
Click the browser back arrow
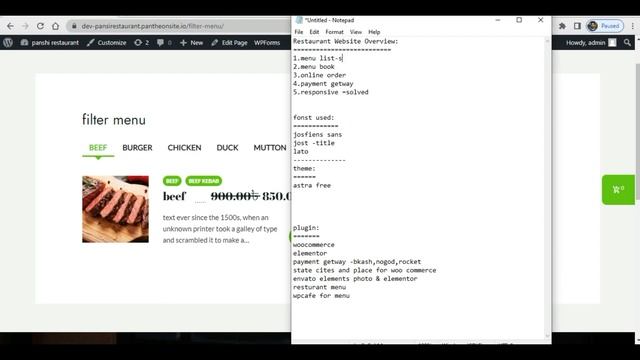pyautogui.click(x=10, y=26)
